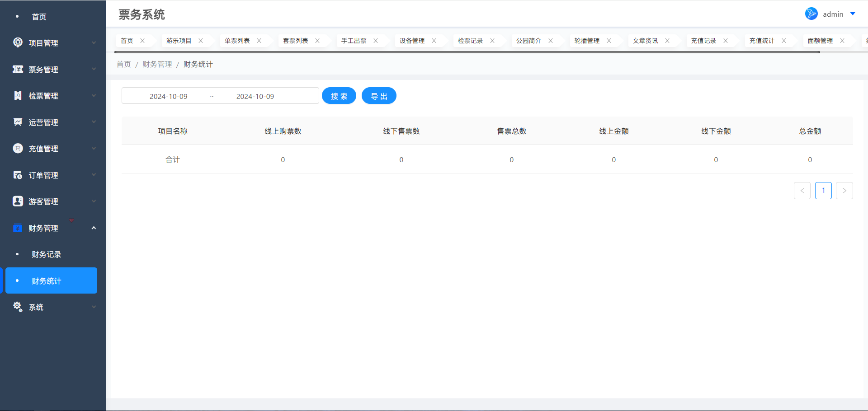The height and width of the screenshot is (411, 868).
Task: Open admin user dropdown arrow
Action: [853, 14]
